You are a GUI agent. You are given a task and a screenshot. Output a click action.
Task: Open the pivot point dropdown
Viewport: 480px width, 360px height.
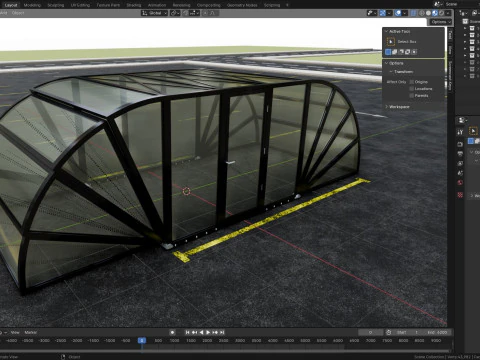tap(175, 13)
